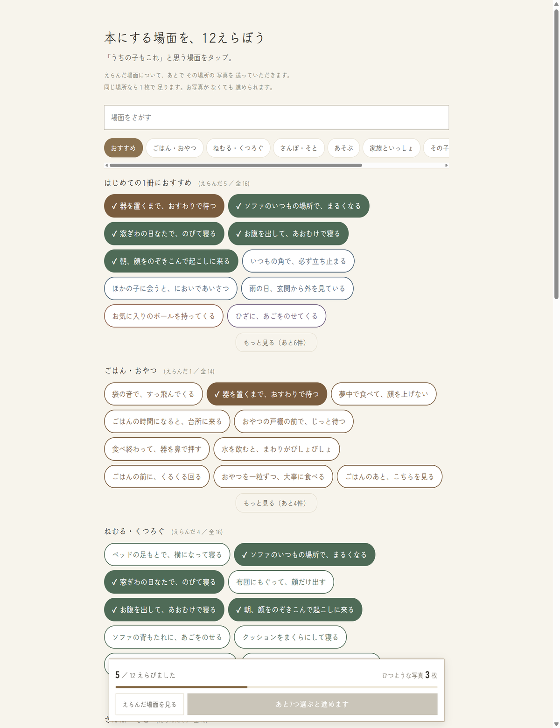Image resolution: width=560 pixels, height=728 pixels.
Task: Click the right arrow of the category scrollbar
Action: coord(447,165)
